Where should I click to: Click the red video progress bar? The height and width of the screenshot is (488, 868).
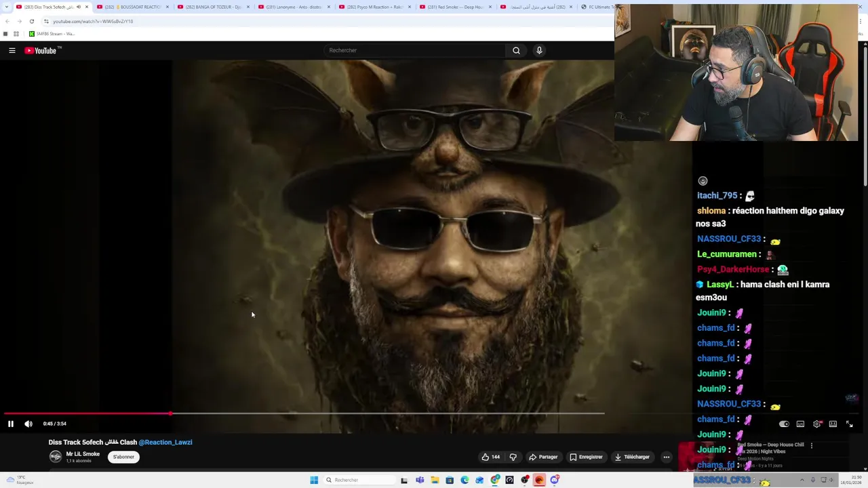point(87,413)
